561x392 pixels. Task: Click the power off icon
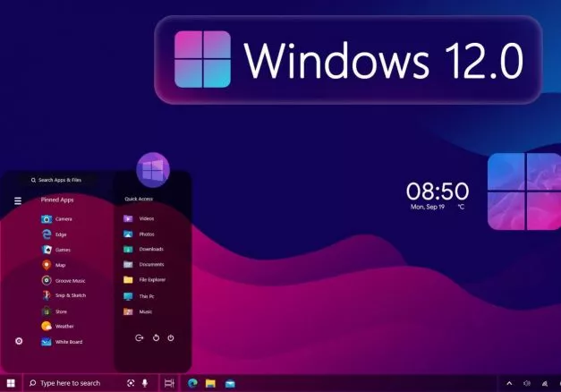click(x=171, y=337)
